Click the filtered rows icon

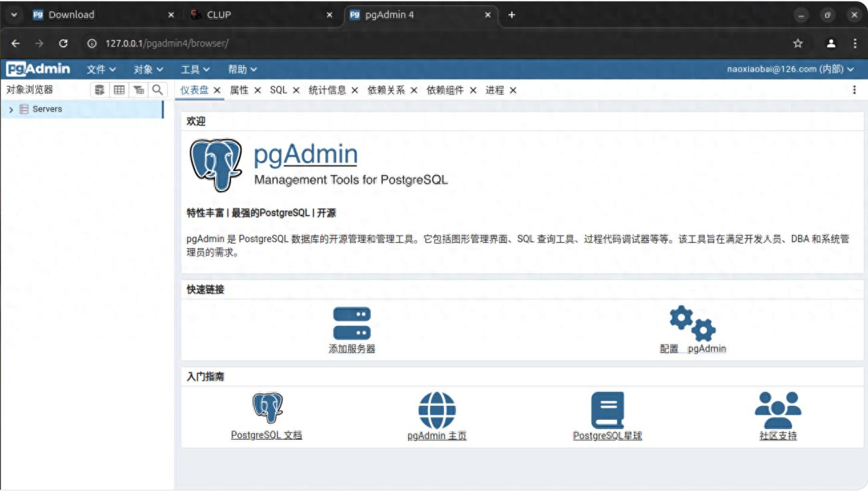point(138,90)
